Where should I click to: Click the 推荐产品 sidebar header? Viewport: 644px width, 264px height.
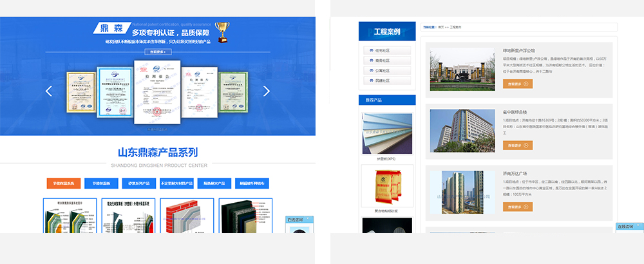coord(387,100)
